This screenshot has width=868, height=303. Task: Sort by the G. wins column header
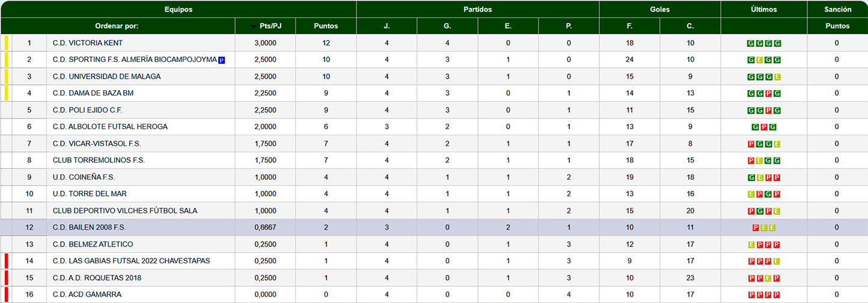pos(447,26)
